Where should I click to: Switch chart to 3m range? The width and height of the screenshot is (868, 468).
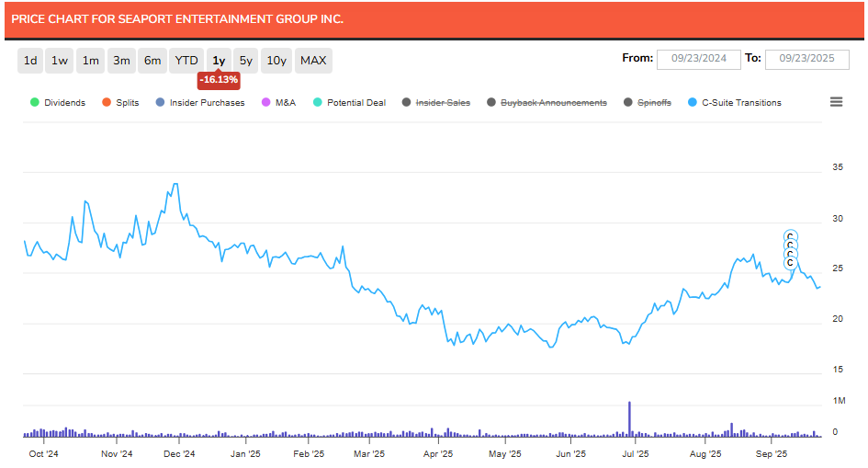[x=122, y=61]
